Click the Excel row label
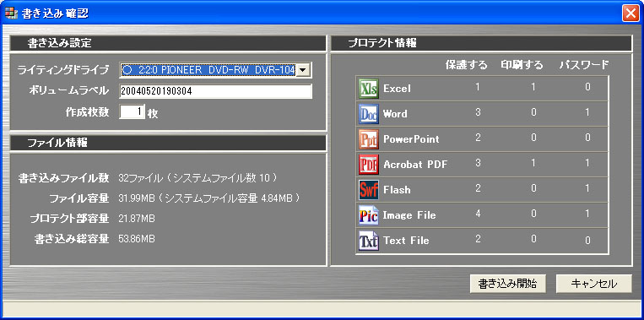This screenshot has width=644, height=320. [397, 89]
